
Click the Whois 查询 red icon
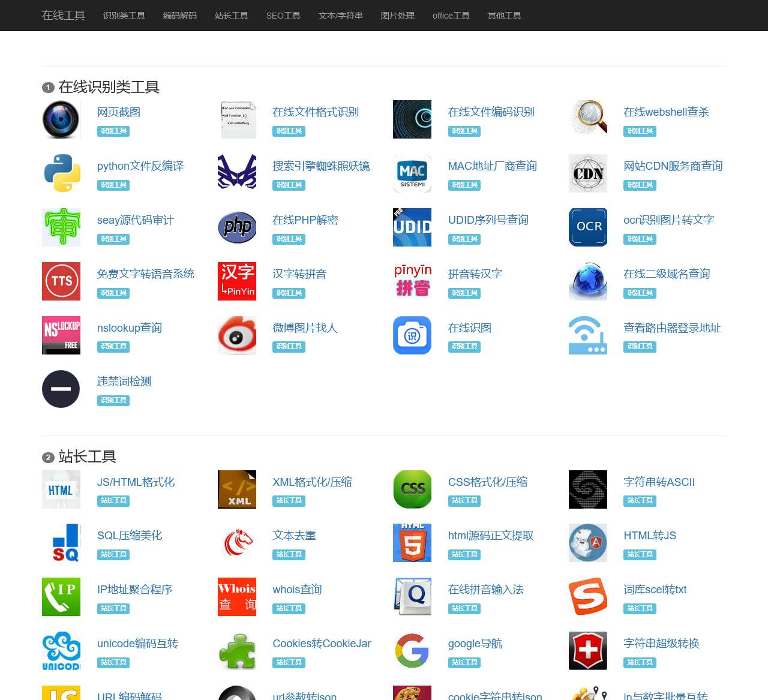coord(237,597)
